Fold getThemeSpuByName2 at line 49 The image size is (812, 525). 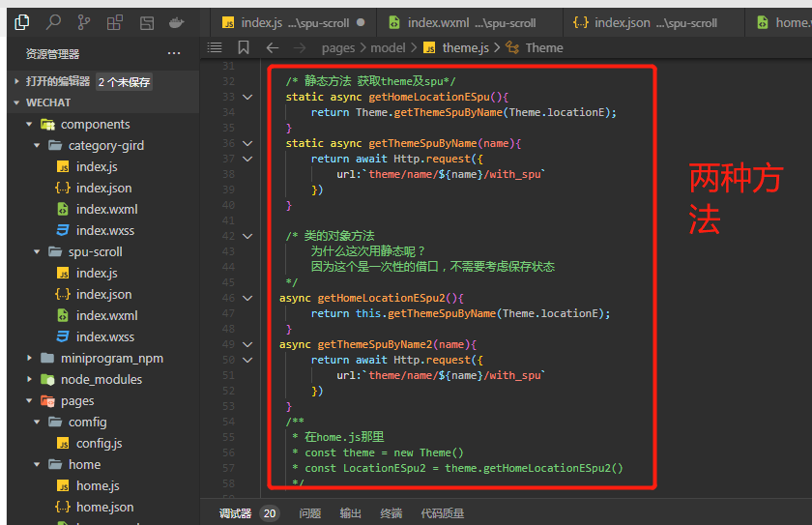point(248,344)
